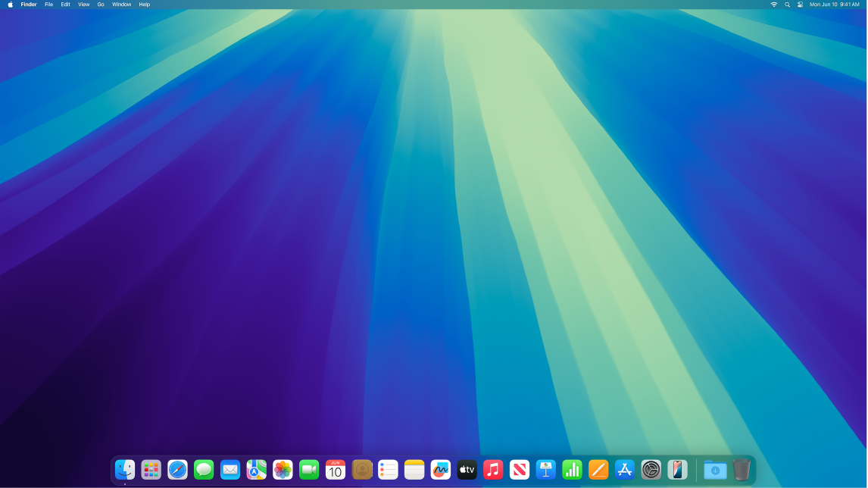The width and height of the screenshot is (868, 488).
Task: Start FaceTime from the Dock
Action: (x=309, y=470)
